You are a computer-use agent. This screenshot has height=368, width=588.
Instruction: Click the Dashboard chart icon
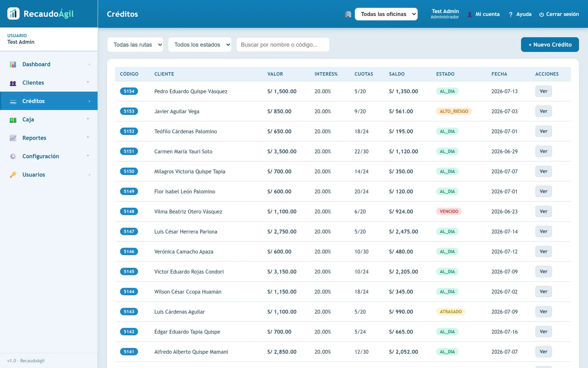[x=13, y=64]
